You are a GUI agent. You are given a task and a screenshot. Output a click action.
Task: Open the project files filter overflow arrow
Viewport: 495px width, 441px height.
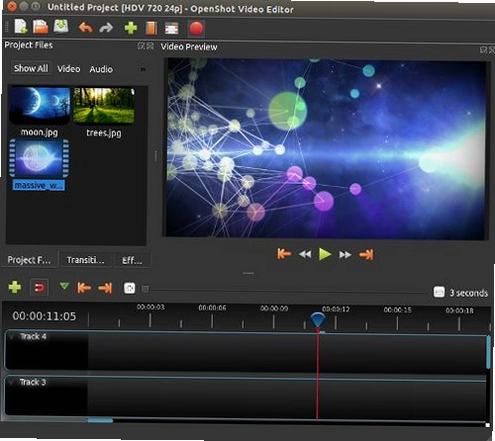pyautogui.click(x=143, y=70)
